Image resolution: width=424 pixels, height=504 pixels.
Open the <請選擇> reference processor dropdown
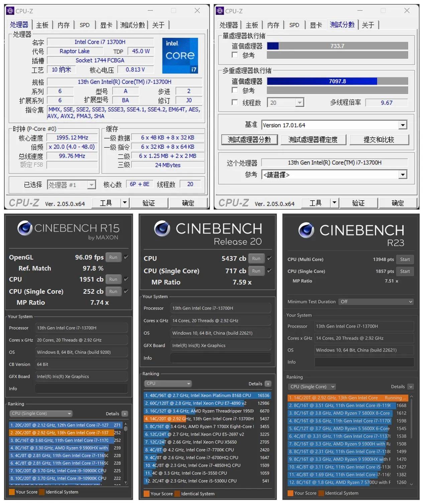403,175
